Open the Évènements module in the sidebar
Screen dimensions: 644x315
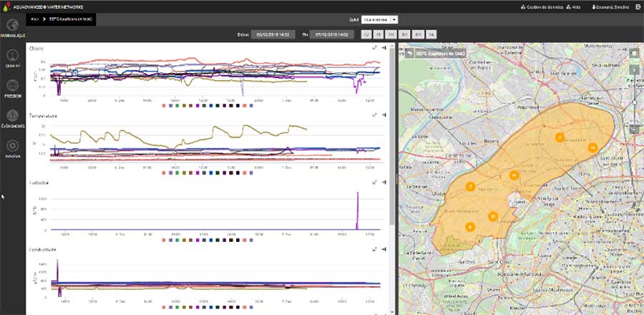point(12,119)
